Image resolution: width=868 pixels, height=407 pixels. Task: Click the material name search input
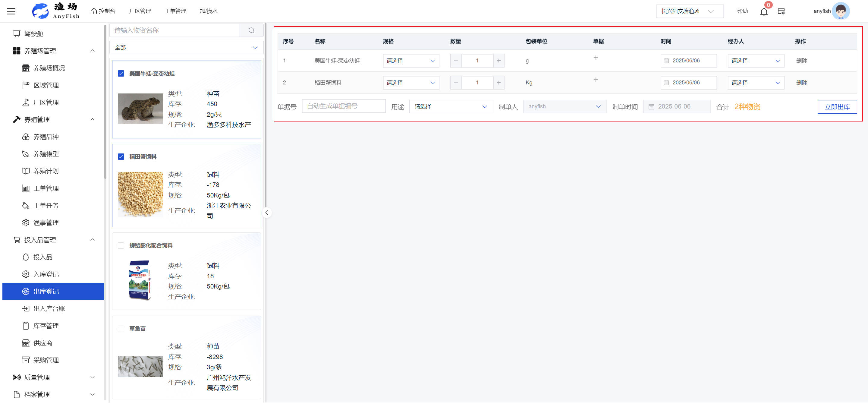174,30
